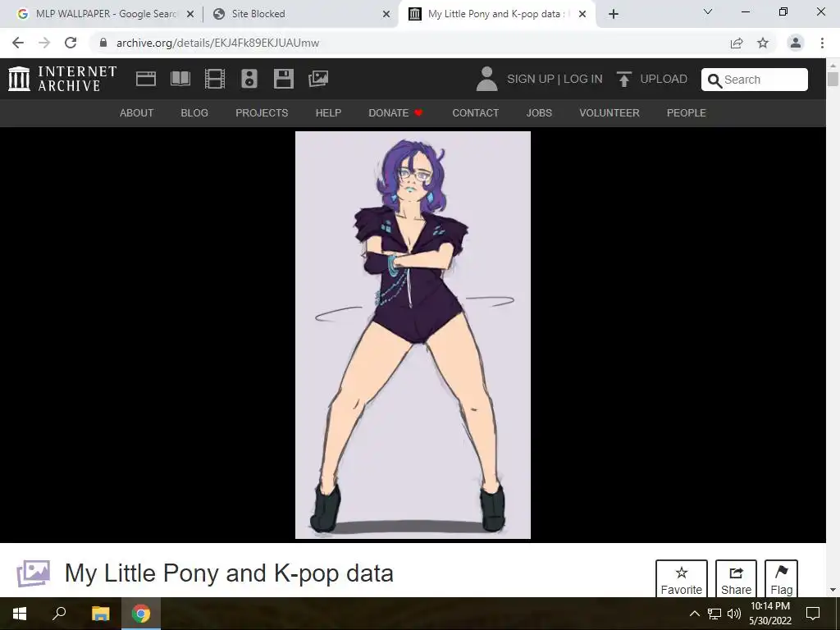Open the Internet Archive home logo
840x630 pixels.
pyautogui.click(x=62, y=79)
